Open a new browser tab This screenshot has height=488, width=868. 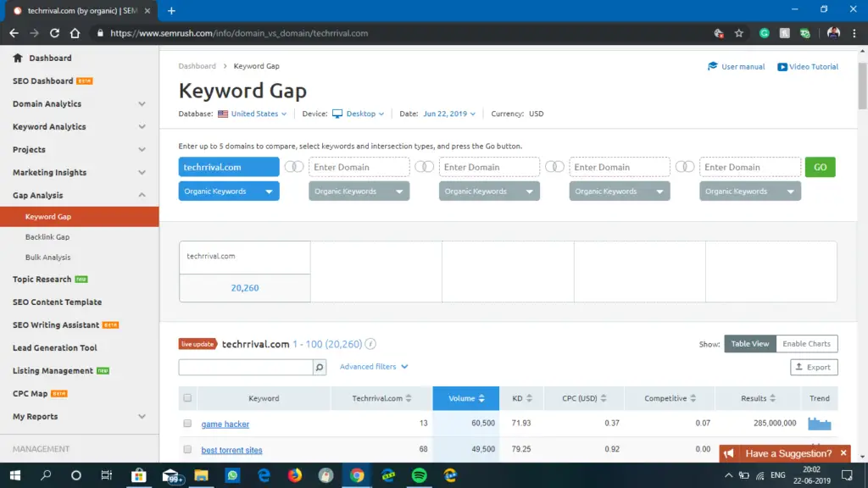point(171,10)
